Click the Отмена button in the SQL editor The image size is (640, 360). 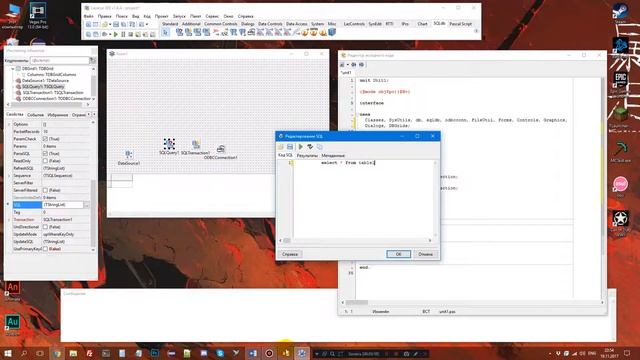coord(425,254)
